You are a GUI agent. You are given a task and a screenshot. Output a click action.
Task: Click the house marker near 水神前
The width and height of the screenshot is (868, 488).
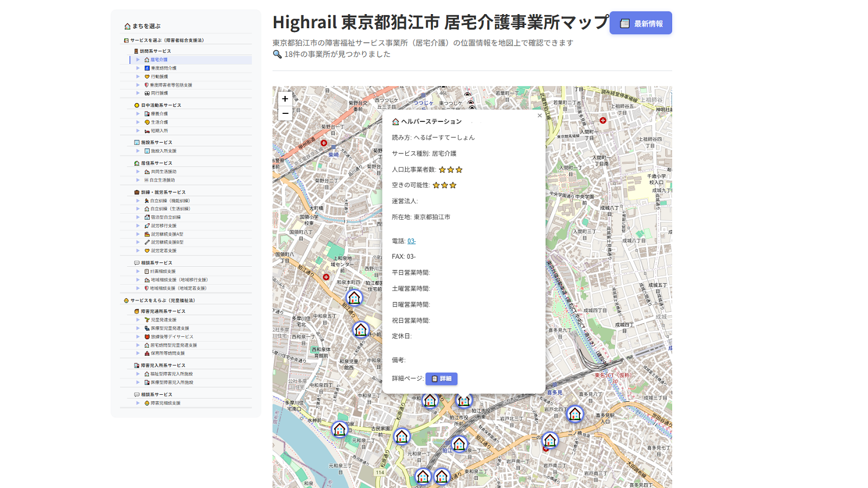click(340, 430)
